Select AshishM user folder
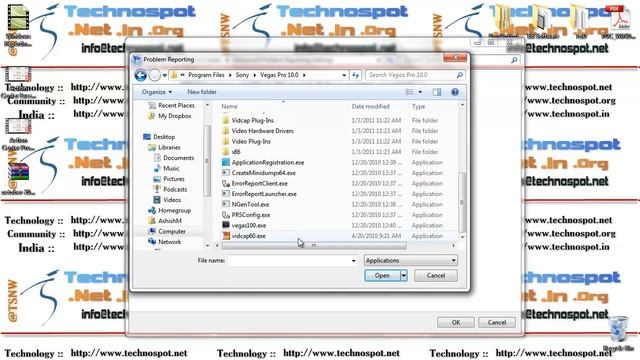The width and height of the screenshot is (640, 360). click(165, 221)
